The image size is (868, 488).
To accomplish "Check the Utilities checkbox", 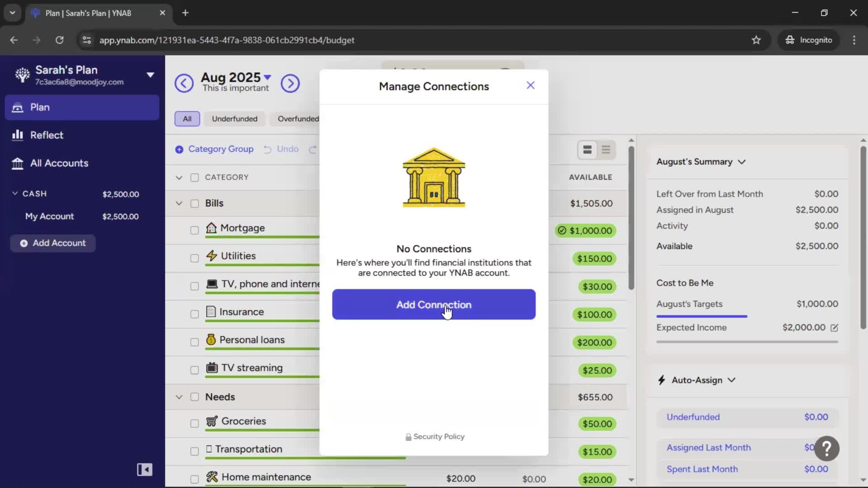I will (194, 258).
